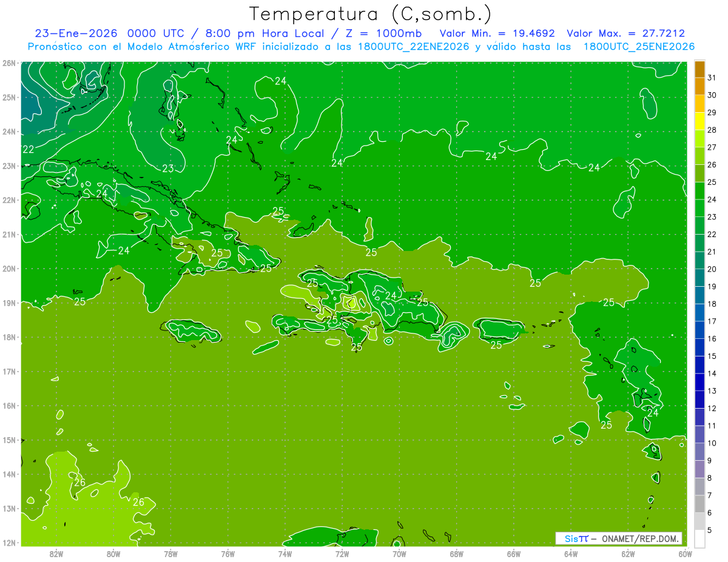
Task: Click the "18N" latitude axis label
Action: 8,337
